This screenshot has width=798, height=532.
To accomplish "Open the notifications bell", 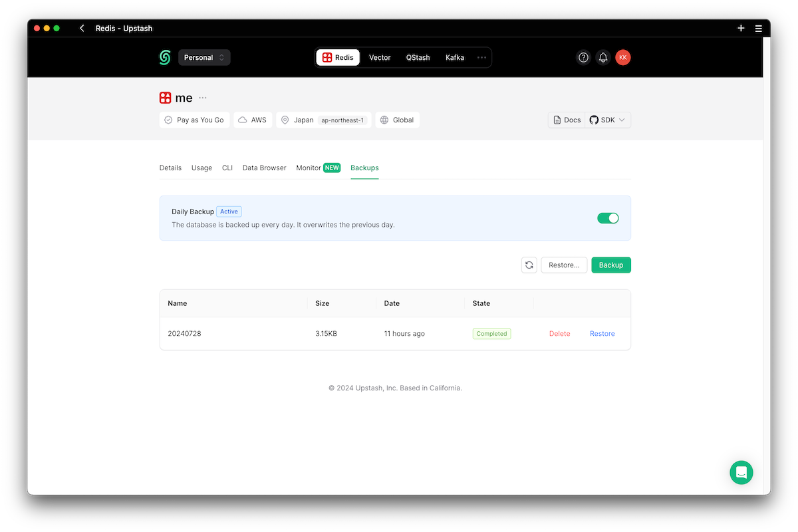I will [x=603, y=57].
